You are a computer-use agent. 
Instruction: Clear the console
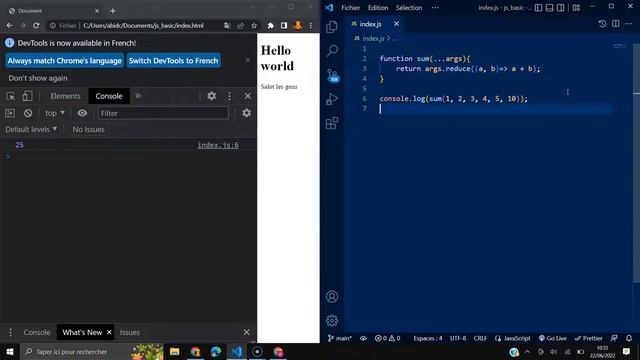coord(28,113)
